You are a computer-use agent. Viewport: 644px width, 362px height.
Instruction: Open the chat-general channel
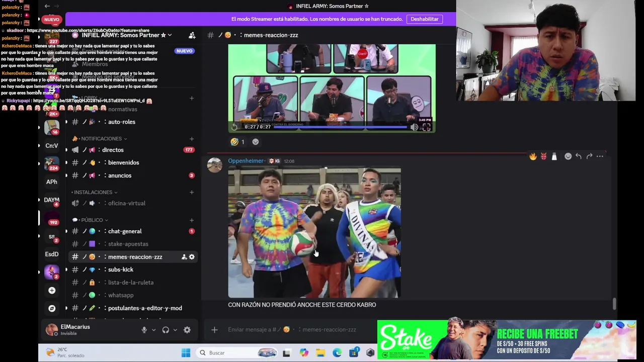(x=132, y=231)
